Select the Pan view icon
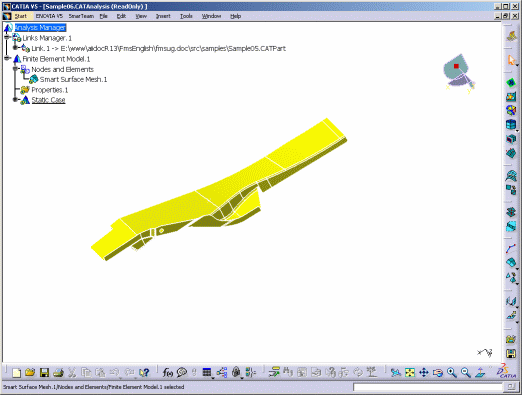522x395 pixels. 424,372
